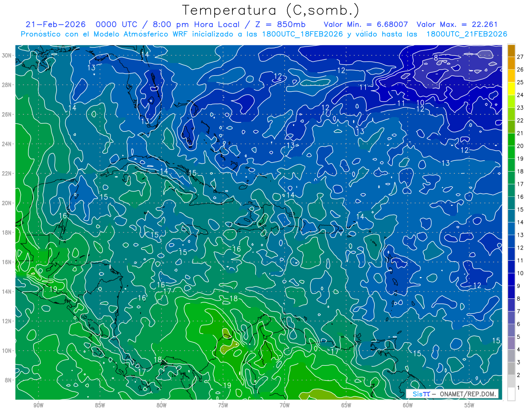Viewport: 532px width, 411px height.
Task: Click the '28N' latitude axis label
Action: pos(8,85)
